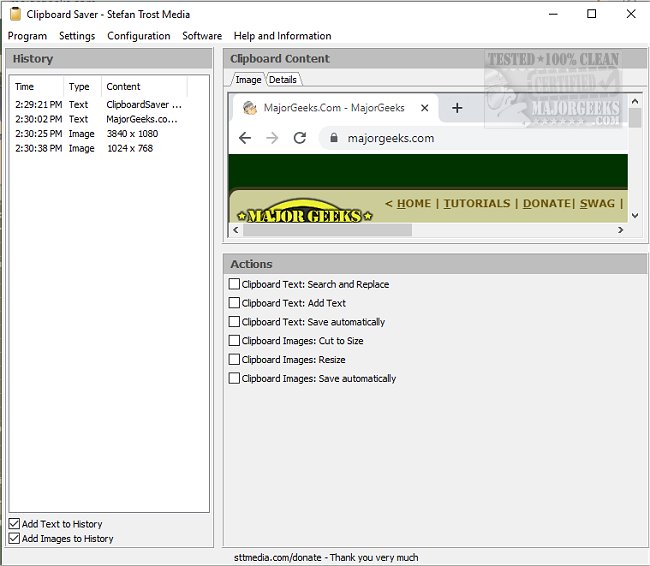Enable Clipboard Images: Resize checkbox
The image size is (650, 566).
234,360
